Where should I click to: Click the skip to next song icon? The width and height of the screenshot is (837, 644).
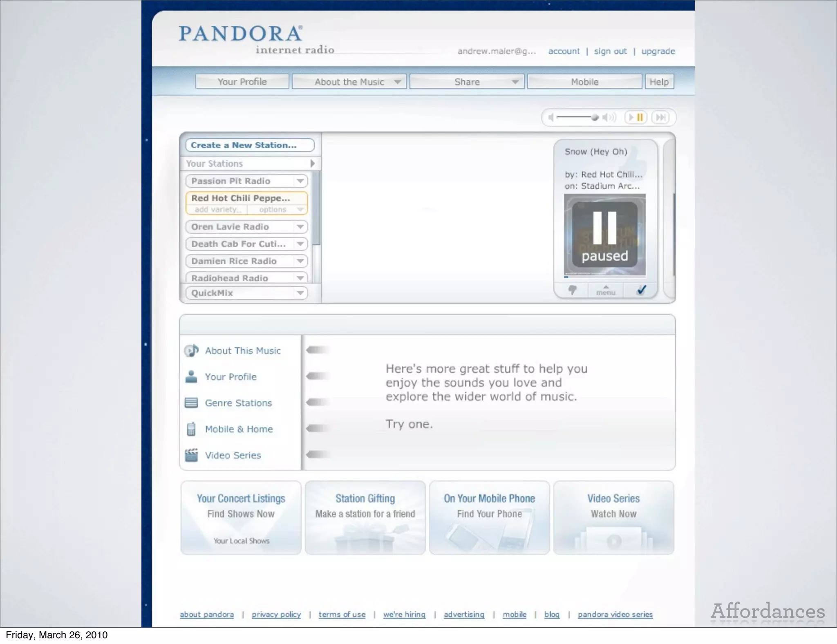660,118
